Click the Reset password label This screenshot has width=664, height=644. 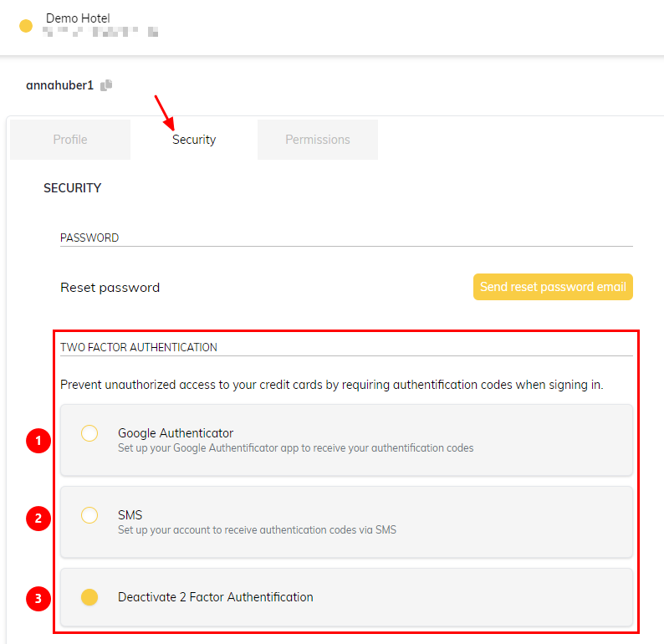tap(110, 288)
